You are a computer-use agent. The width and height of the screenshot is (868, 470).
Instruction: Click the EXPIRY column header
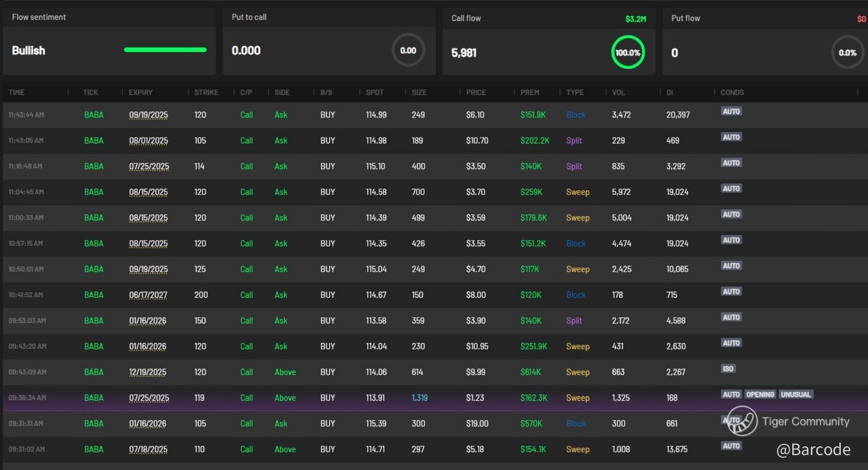coord(141,92)
